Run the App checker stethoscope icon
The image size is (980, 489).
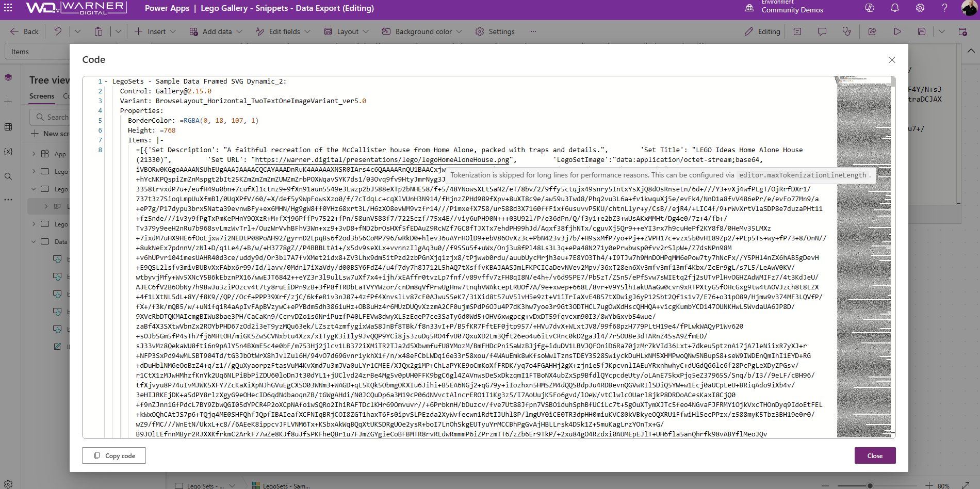[847, 31]
